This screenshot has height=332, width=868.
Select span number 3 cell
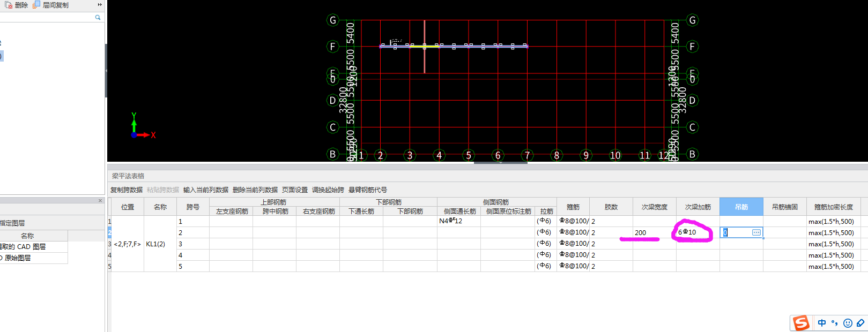(x=193, y=244)
